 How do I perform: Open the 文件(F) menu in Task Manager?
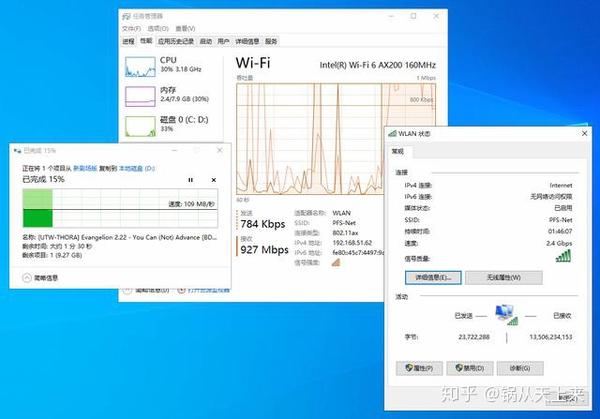131,28
